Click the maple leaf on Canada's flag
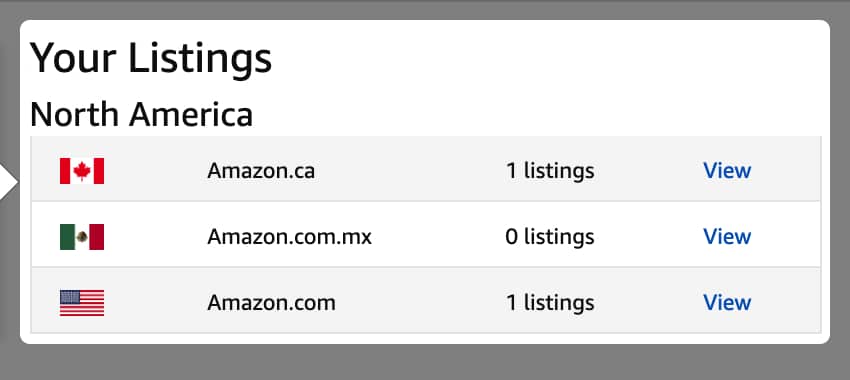 [x=82, y=171]
